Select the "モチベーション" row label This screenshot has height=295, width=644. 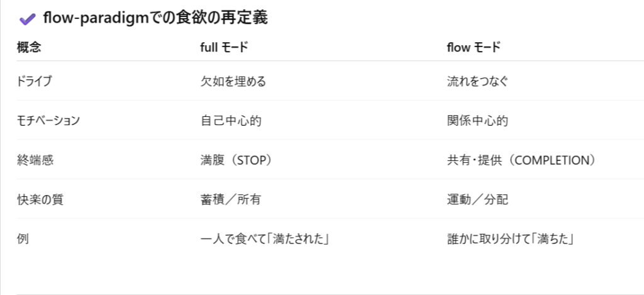(x=48, y=120)
